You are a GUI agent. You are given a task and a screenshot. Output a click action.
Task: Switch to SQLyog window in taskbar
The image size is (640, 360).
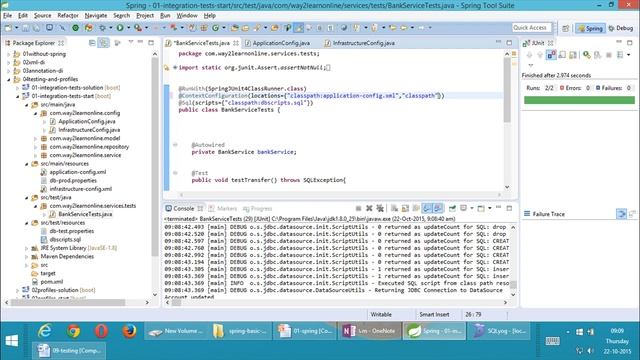[x=499, y=331]
